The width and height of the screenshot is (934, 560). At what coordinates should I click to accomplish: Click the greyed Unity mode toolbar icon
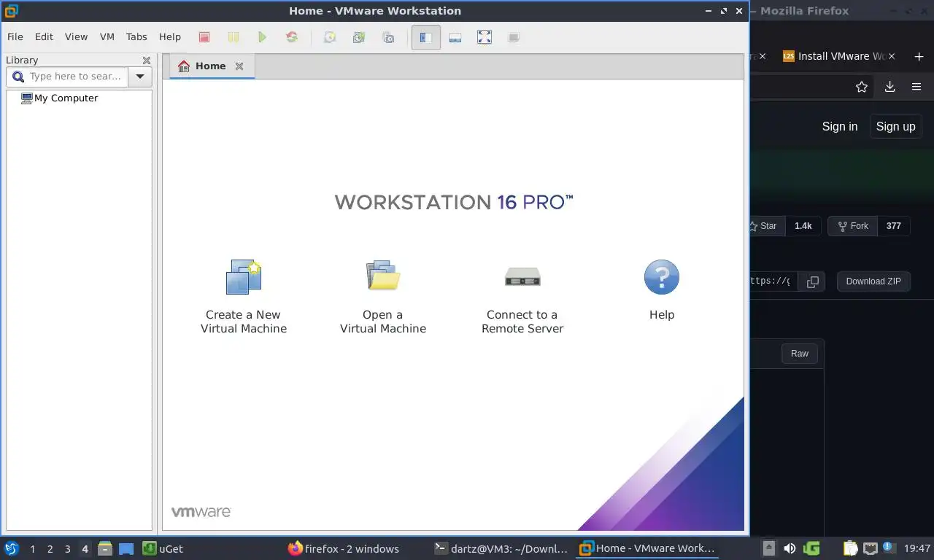(x=514, y=37)
